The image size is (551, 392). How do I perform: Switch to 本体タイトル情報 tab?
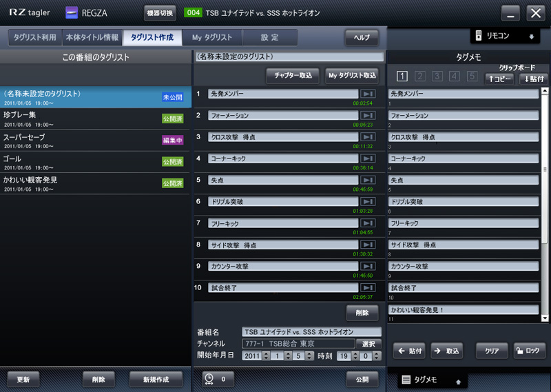coord(92,37)
